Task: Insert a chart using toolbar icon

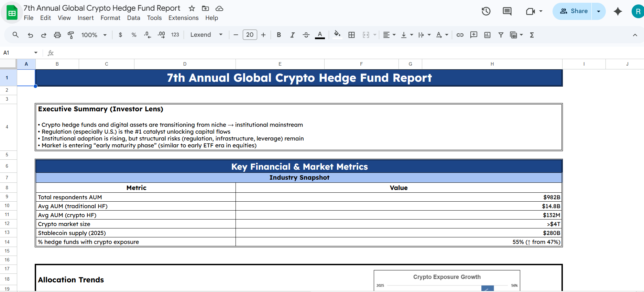Action: click(x=487, y=35)
